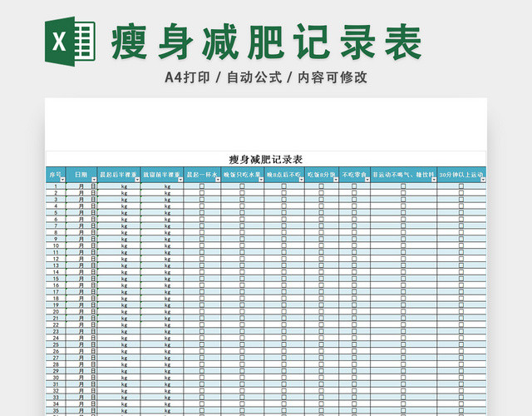Screen dimensions: 532x416
Task: Check 不吃零食 box in row 7
Action: [354, 225]
